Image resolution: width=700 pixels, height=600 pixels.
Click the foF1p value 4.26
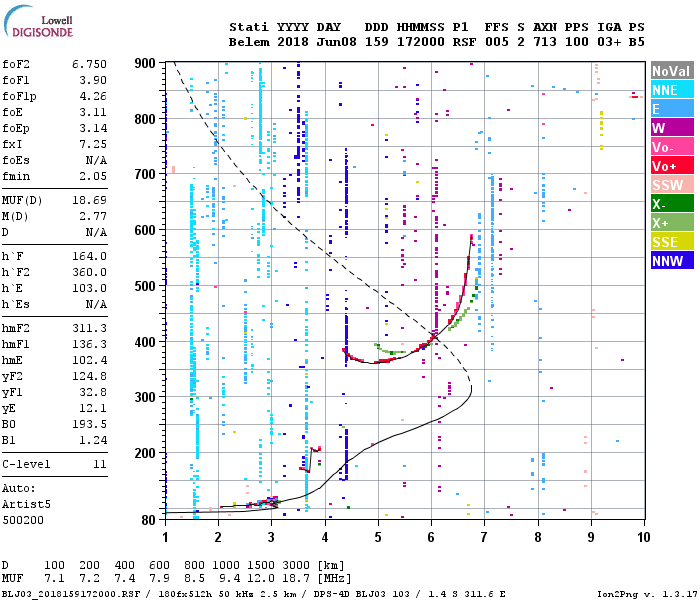click(93, 96)
